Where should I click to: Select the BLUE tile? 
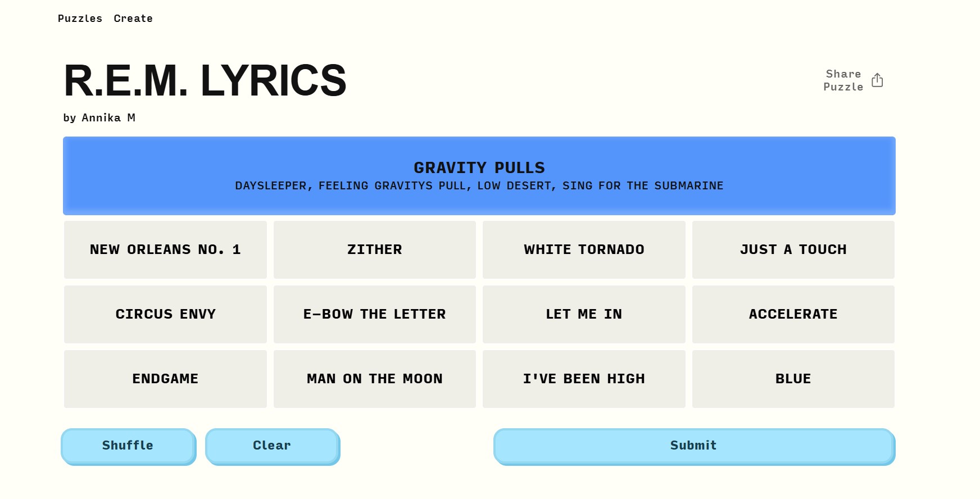[x=793, y=379]
